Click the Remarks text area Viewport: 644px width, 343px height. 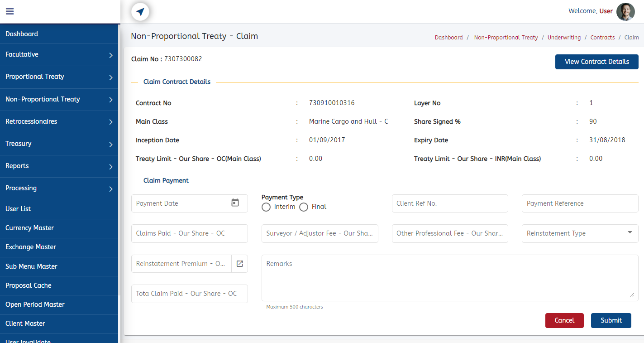[x=450, y=278]
